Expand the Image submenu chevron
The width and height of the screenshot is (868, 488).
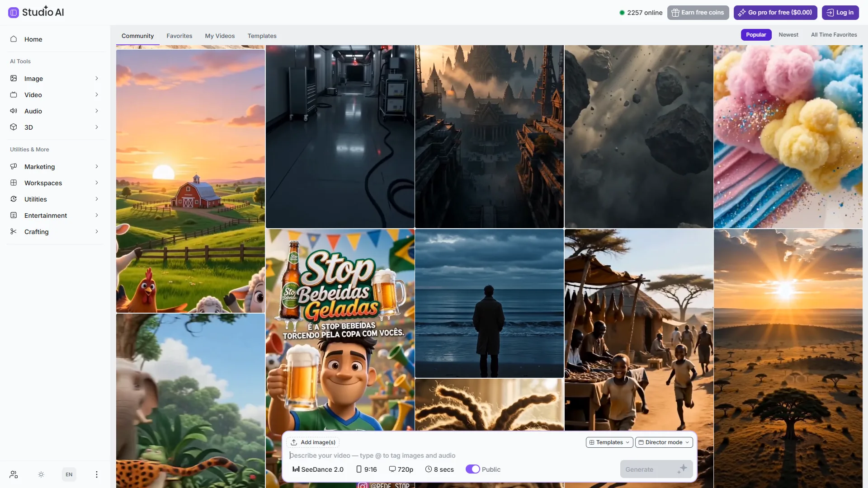[x=97, y=78]
